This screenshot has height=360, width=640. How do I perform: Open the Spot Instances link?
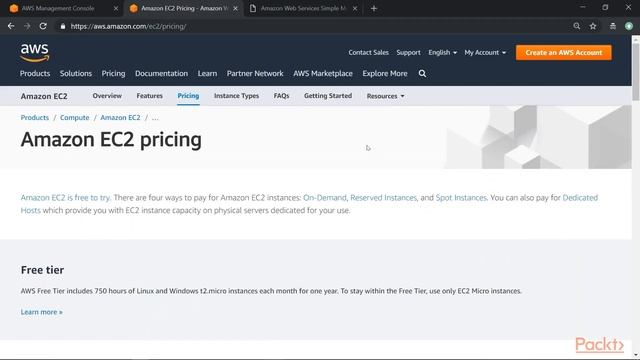(x=461, y=198)
